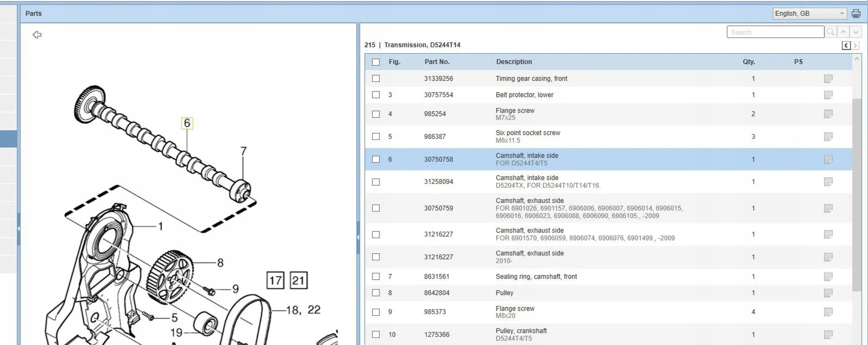Click the Part No. column header
868x345 pixels.
(x=437, y=62)
